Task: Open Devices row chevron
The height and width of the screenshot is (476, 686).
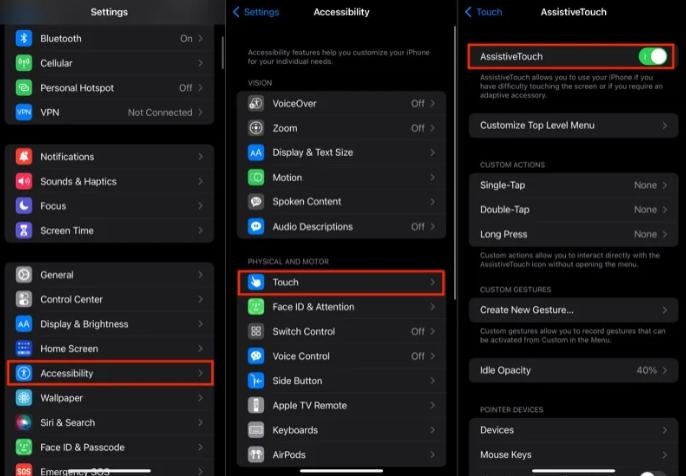Action: click(665, 430)
